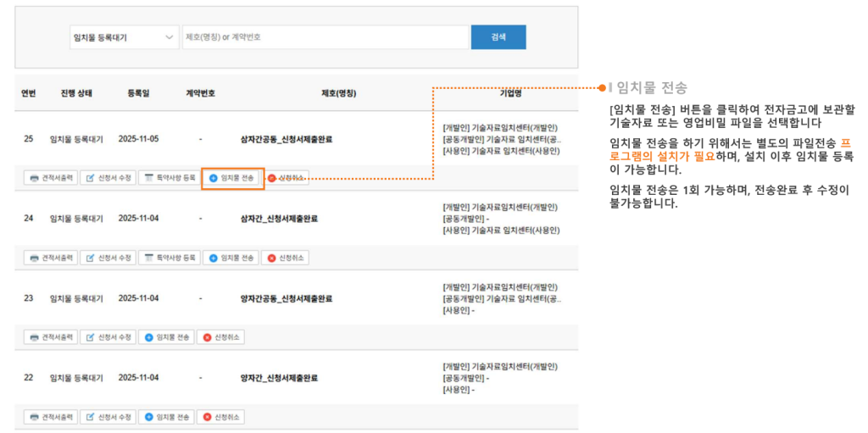Click [사용인] 기술자료 임치센터(사용인) in row 24

[502, 230]
